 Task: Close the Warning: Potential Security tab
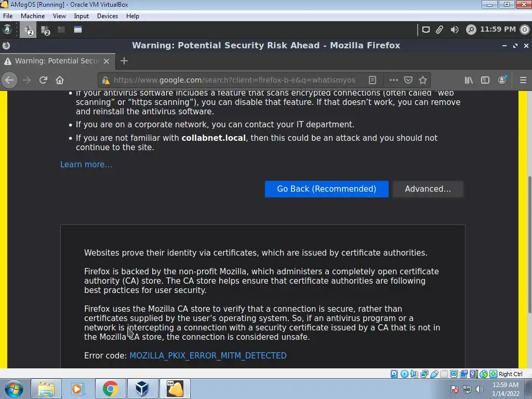[107, 61]
